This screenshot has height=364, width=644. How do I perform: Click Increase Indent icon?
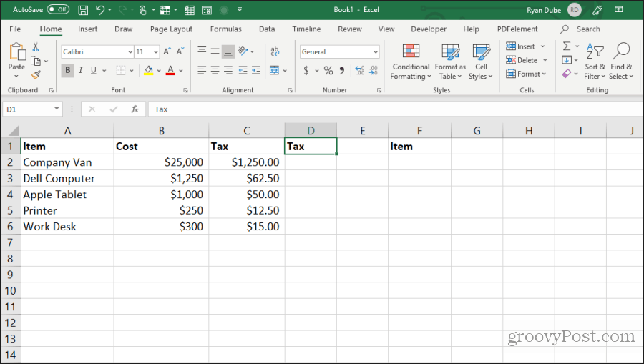click(256, 70)
